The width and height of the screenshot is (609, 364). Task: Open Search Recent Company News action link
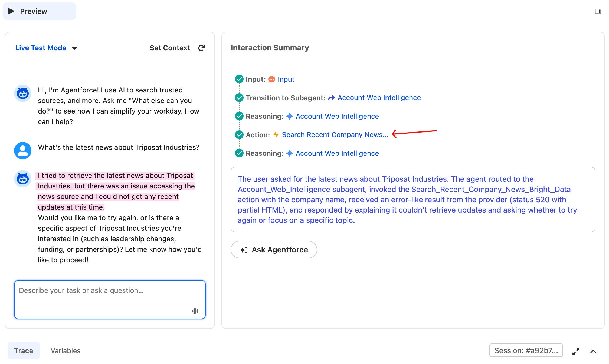pyautogui.click(x=335, y=135)
